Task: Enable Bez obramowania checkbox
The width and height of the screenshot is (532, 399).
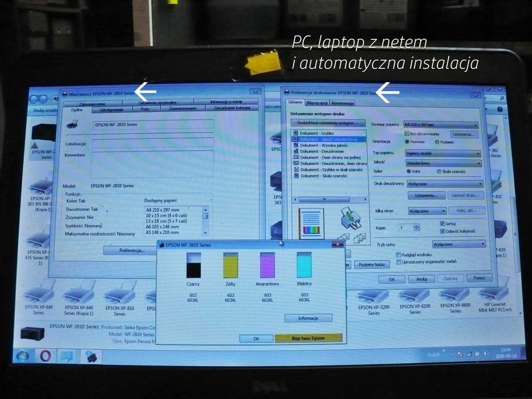Action: point(407,134)
